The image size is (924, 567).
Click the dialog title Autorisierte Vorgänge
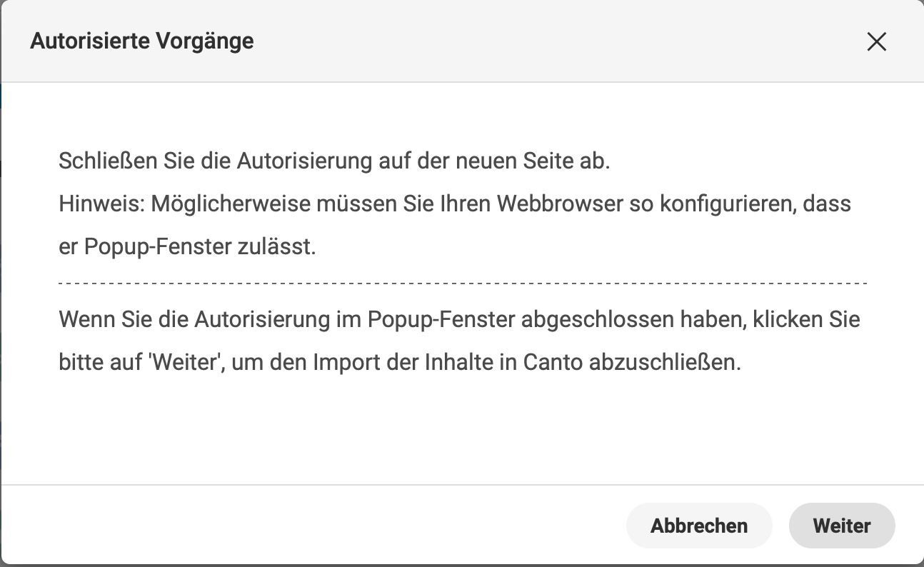[142, 41]
